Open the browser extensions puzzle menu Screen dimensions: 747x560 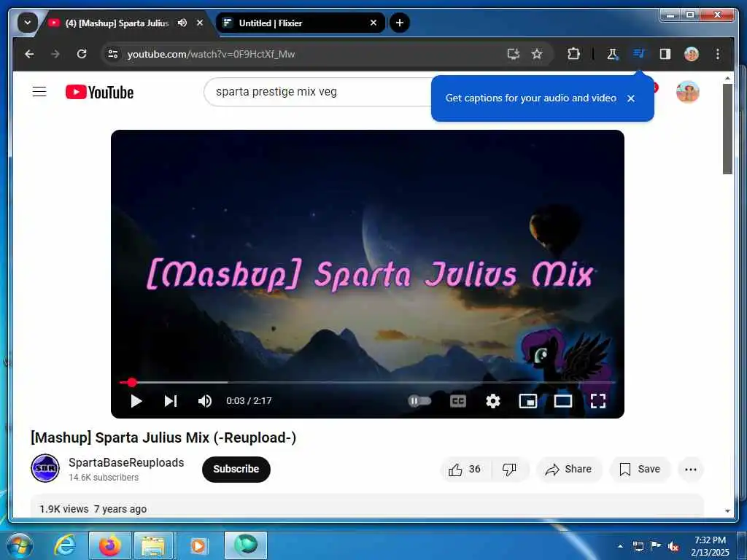click(573, 54)
